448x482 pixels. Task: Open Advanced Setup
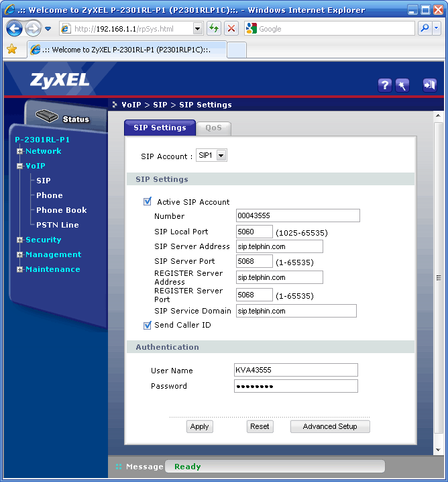(330, 426)
